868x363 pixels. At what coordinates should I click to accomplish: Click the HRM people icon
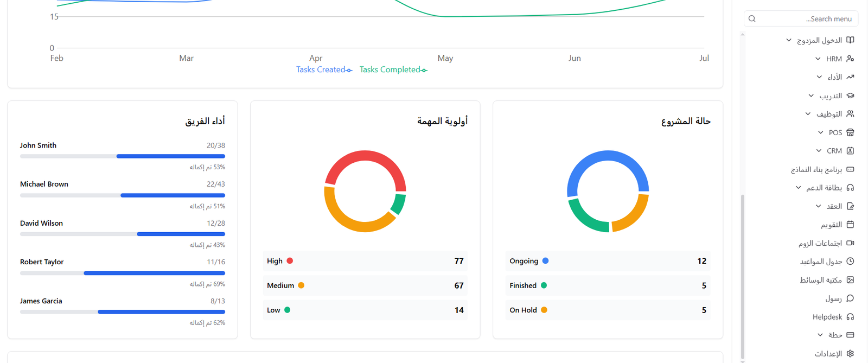pyautogui.click(x=850, y=59)
